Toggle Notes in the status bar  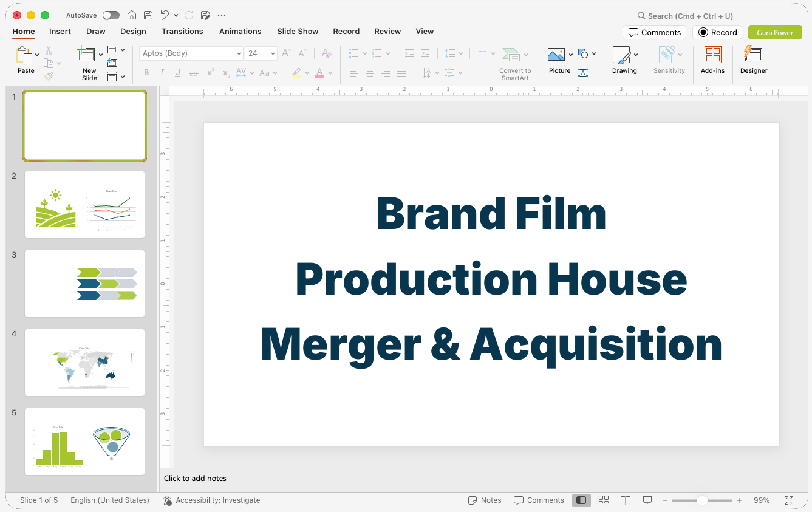pyautogui.click(x=485, y=500)
